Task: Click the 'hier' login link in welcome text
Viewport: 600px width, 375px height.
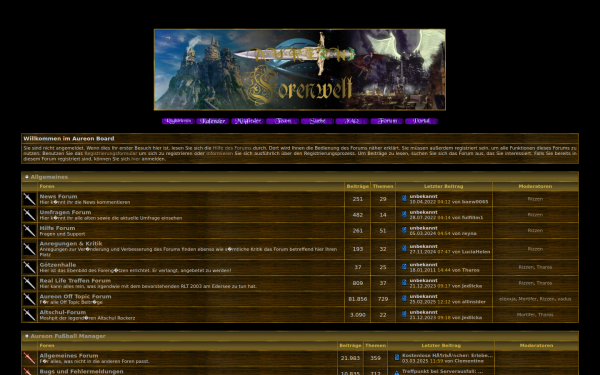Action: (136, 159)
